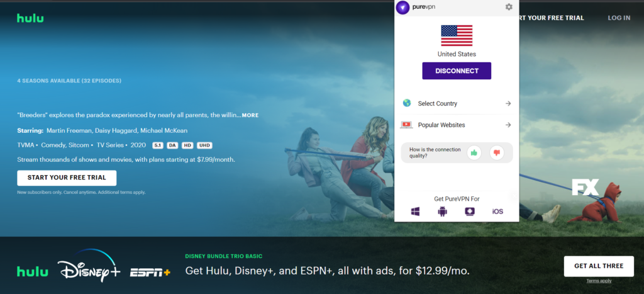This screenshot has width=644, height=294.
Task: Get PureVPN for Windows icon
Action: pyautogui.click(x=415, y=212)
